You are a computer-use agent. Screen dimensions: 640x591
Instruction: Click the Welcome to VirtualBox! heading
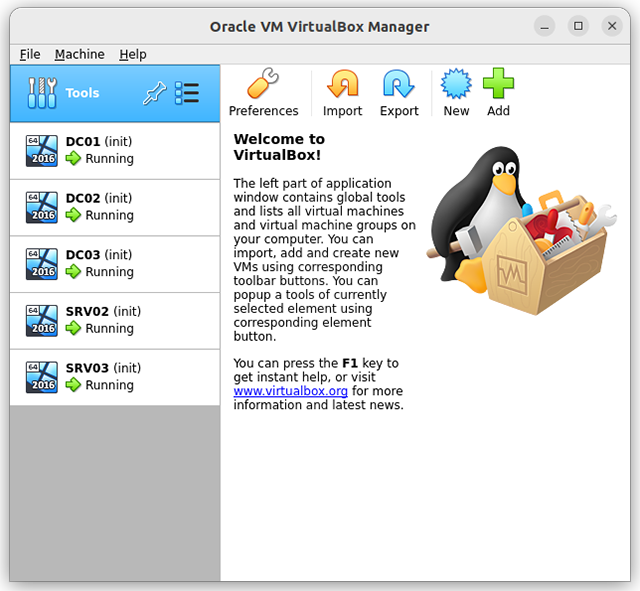click(279, 147)
